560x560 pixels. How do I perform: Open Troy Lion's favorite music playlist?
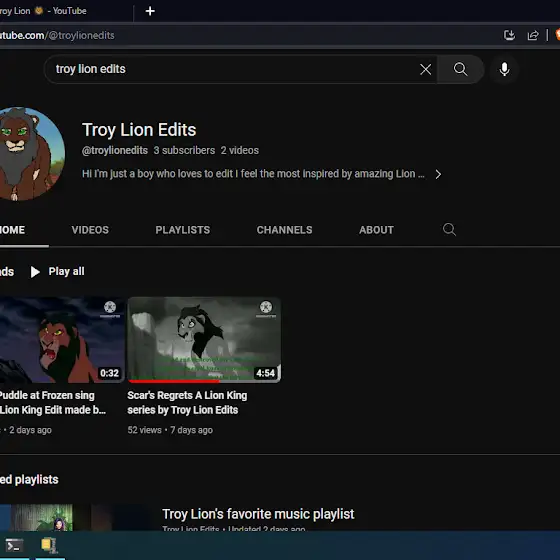pyautogui.click(x=258, y=514)
